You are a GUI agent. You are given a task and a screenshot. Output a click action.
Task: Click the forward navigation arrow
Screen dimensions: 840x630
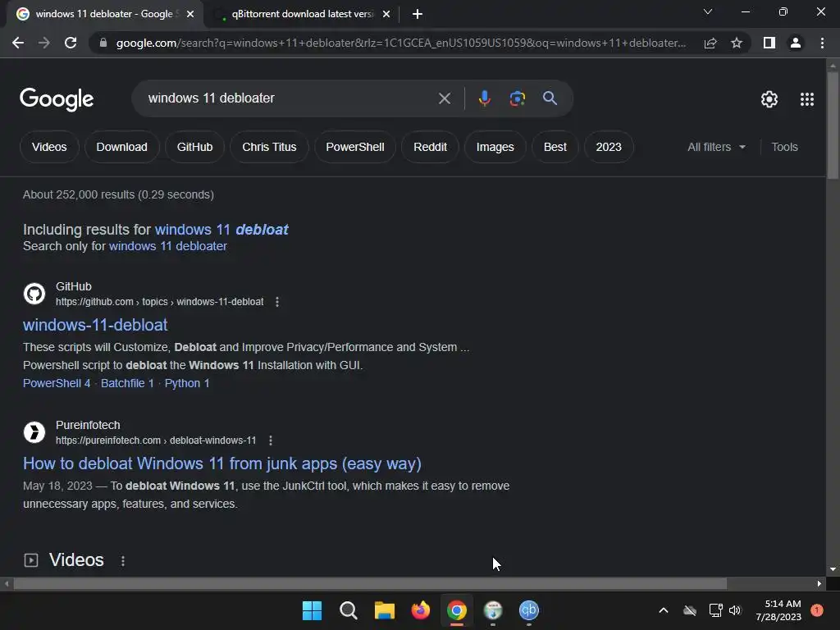coord(44,43)
